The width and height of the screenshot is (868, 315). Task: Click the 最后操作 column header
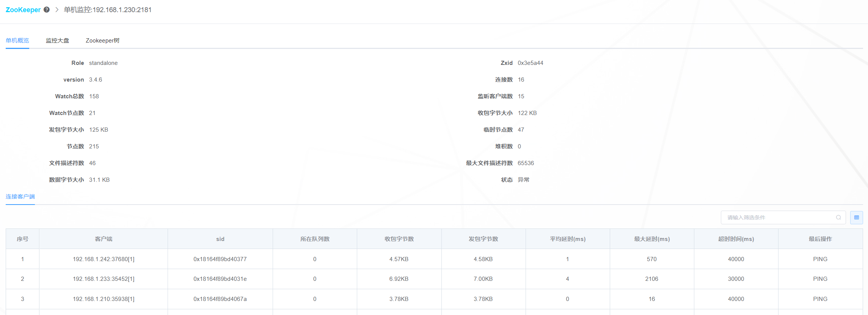pyautogui.click(x=820, y=239)
